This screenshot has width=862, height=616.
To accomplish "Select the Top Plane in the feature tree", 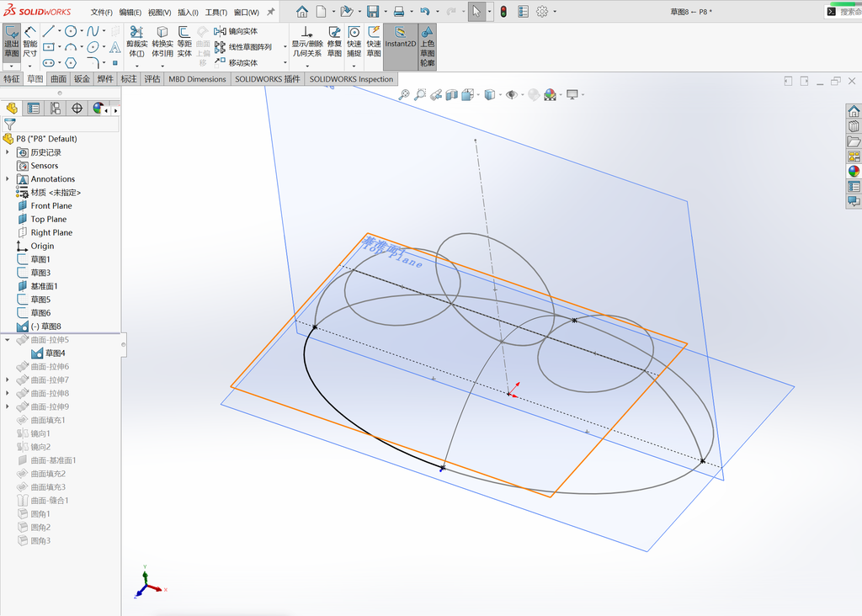I will (48, 220).
